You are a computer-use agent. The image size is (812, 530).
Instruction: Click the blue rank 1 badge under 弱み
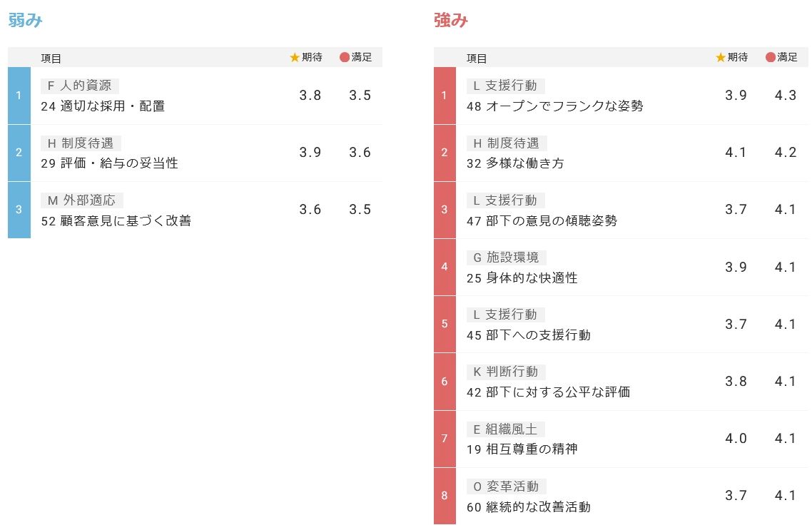(x=19, y=96)
